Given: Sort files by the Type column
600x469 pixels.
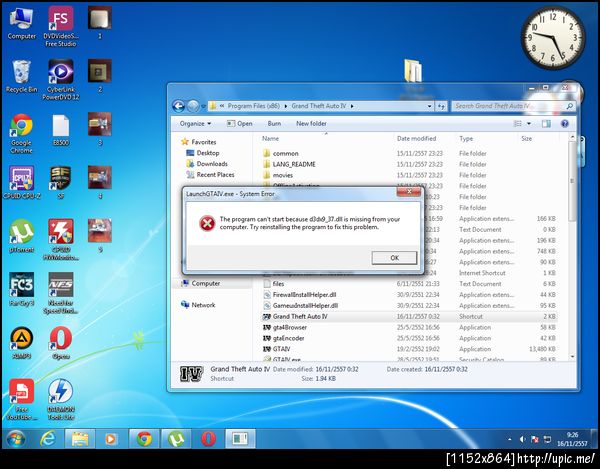Looking at the screenshot, I should (466, 138).
